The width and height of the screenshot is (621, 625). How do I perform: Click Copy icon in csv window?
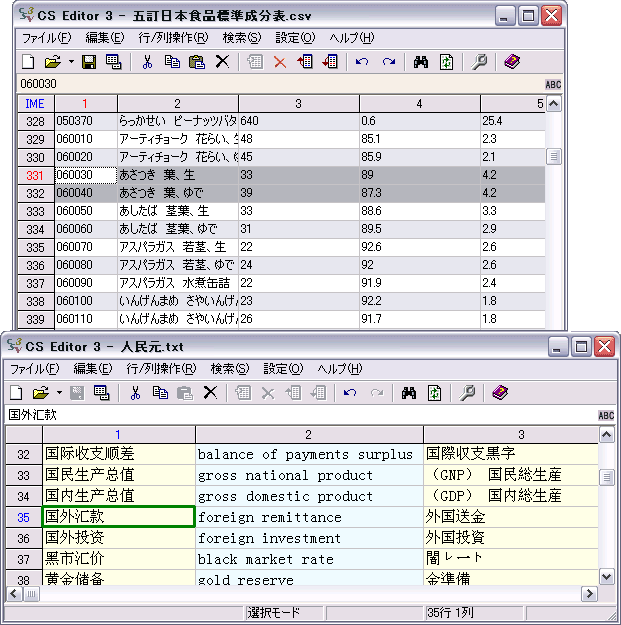coord(172,62)
